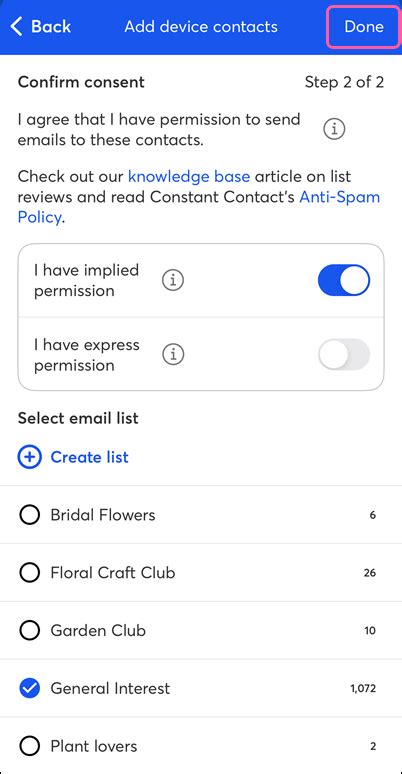Viewport: 402px width, 774px height.
Task: Select the Plant lovers radio button
Action: [x=30, y=746]
